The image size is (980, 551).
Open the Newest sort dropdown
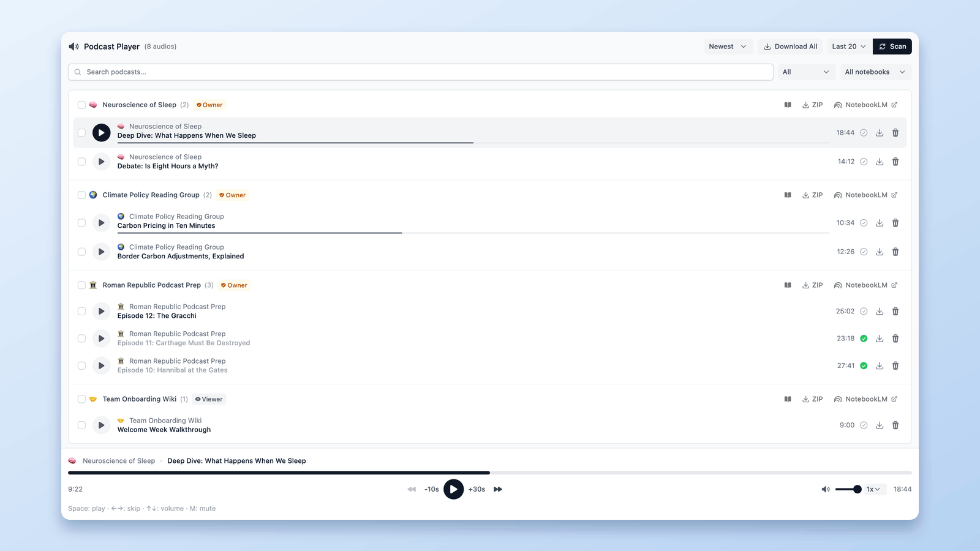pyautogui.click(x=728, y=47)
